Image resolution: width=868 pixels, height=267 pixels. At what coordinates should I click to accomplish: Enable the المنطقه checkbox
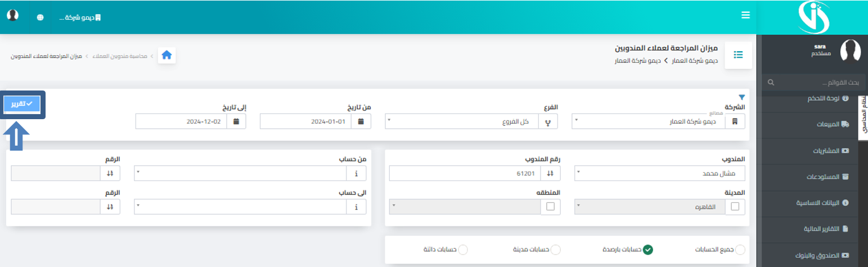click(550, 207)
